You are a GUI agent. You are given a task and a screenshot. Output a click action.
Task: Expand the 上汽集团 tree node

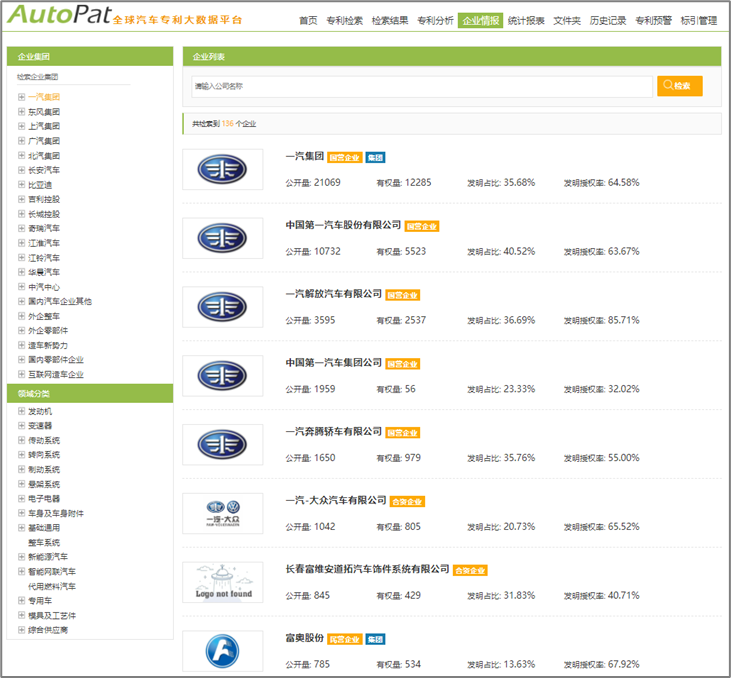[x=21, y=126]
